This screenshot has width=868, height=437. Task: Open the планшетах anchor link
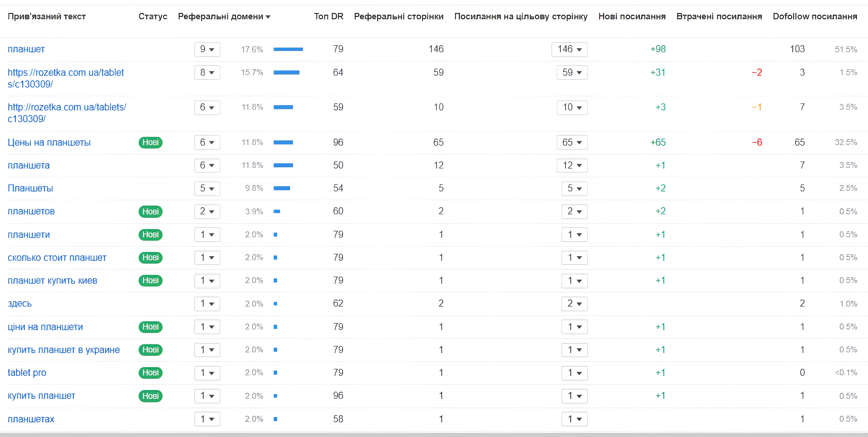coord(31,419)
